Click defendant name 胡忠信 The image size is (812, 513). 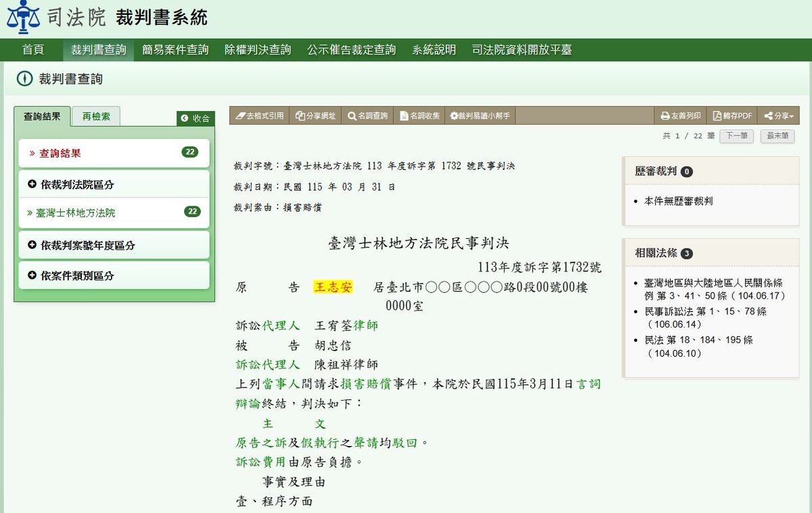[333, 346]
